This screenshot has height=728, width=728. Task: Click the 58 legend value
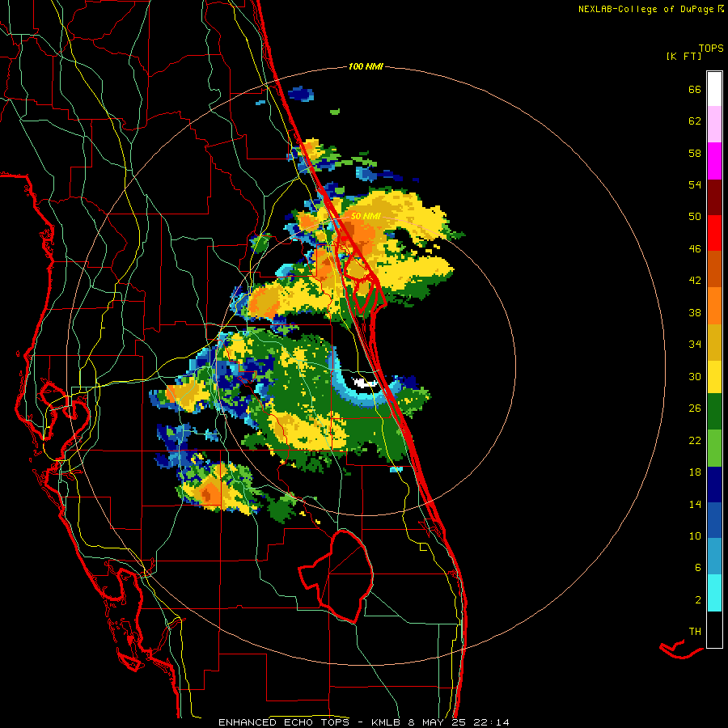pos(695,153)
